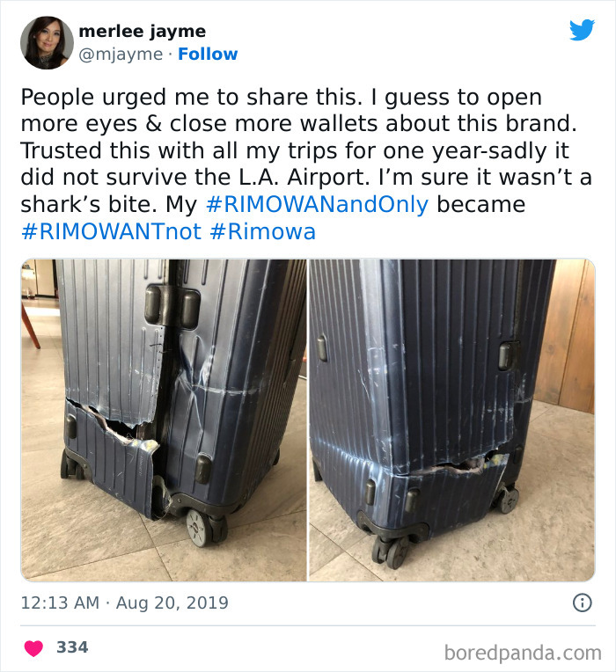This screenshot has height=672, width=616.
Task: Click the tweet timestamp Aug 20, 2019
Action: click(172, 603)
